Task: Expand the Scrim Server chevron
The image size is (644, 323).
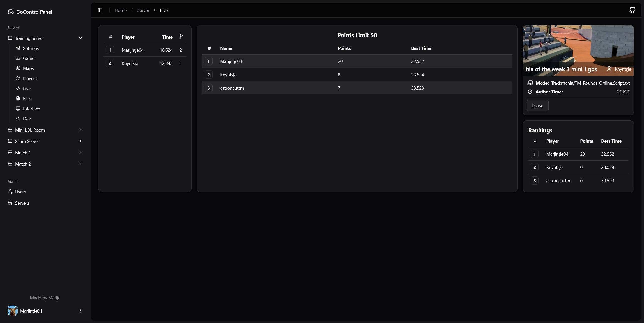Action: point(80,141)
